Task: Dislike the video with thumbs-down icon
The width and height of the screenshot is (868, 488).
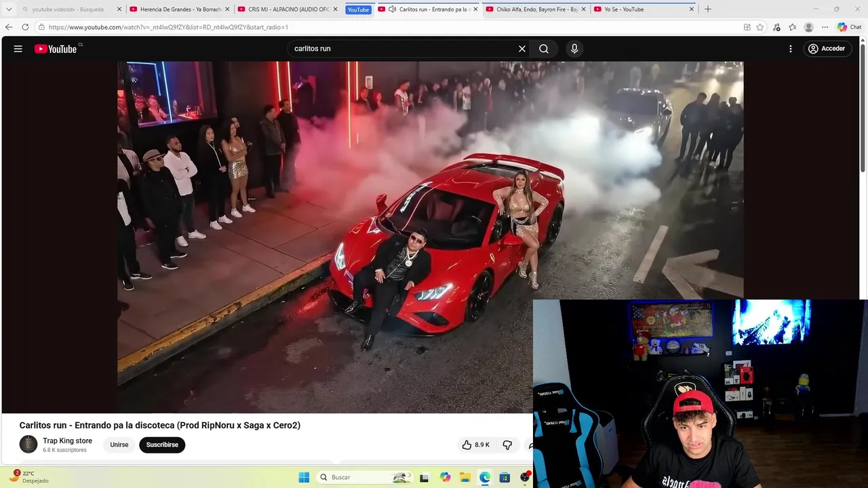Action: pos(507,445)
